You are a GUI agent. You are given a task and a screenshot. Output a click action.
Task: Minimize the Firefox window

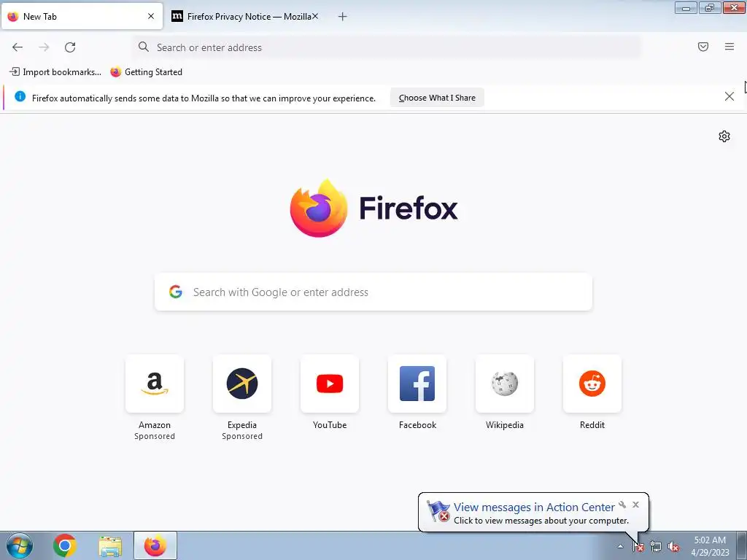[686, 7]
